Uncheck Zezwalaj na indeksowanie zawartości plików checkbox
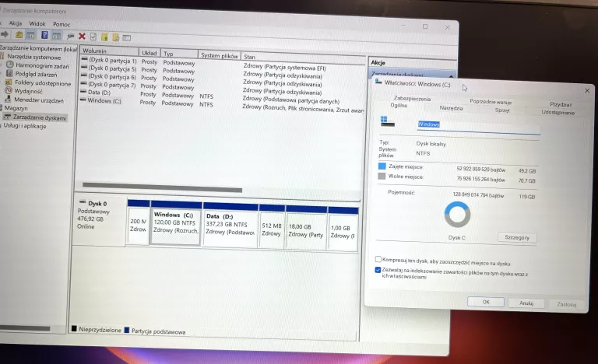This screenshot has height=364, width=598. tap(378, 270)
